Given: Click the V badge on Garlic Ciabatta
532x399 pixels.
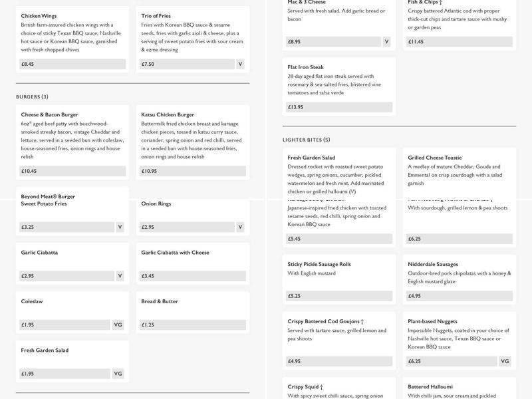Looking at the screenshot, I should 120,276.
